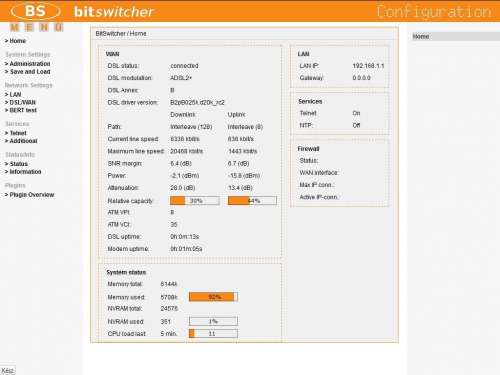500x375 pixels.
Task: Click LAN IP value 192.168.1.1
Action: (x=368, y=66)
